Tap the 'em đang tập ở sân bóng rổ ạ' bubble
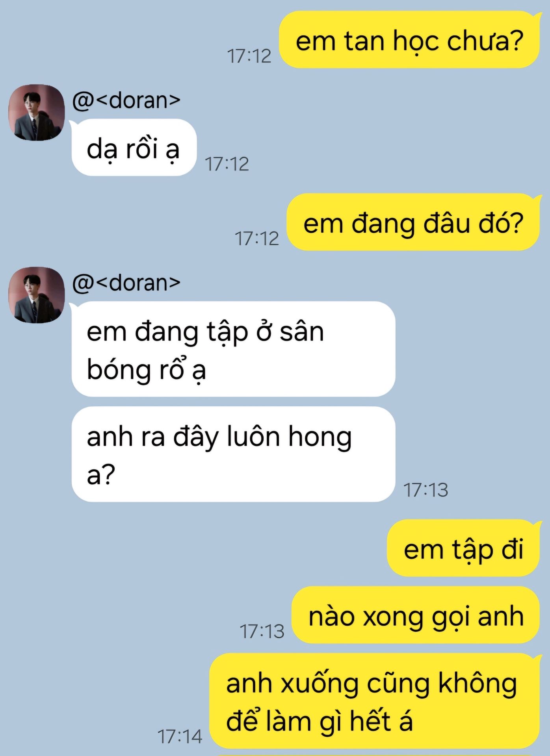Screen dimensions: 550x756 pyautogui.click(x=233, y=349)
